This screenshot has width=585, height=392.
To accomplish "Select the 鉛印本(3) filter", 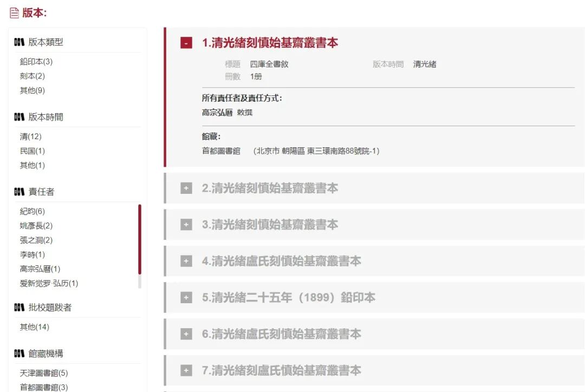I will coord(35,61).
